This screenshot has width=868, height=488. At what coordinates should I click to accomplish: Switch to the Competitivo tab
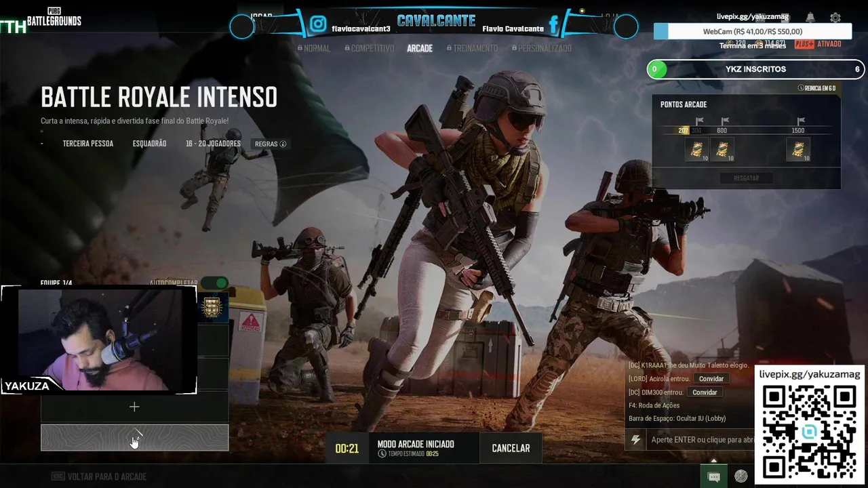tap(369, 48)
